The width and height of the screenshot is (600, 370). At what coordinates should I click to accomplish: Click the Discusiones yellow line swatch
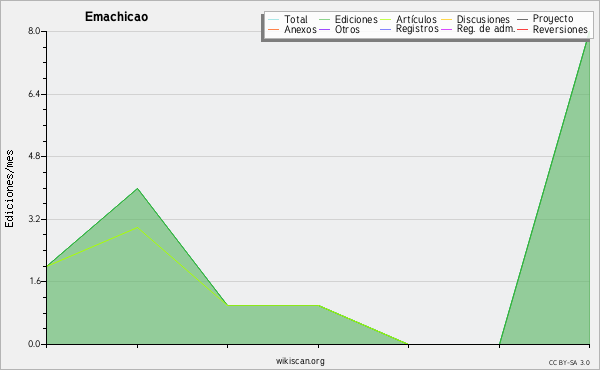pos(447,19)
